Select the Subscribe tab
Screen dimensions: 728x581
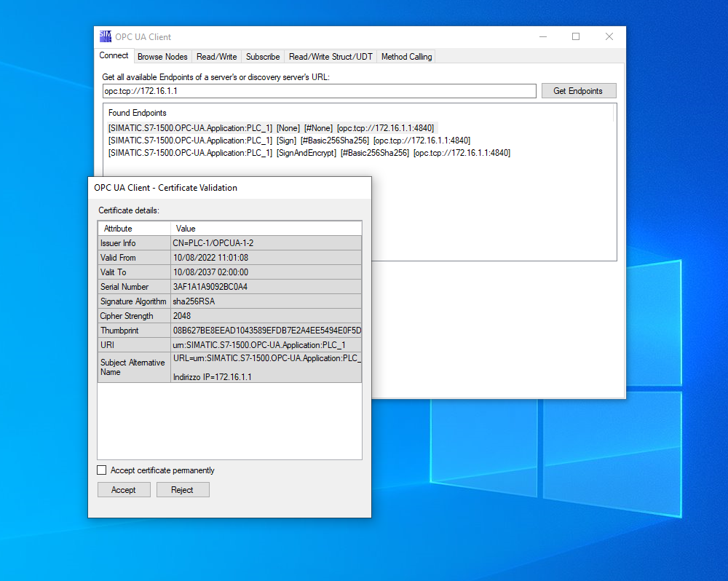[262, 56]
